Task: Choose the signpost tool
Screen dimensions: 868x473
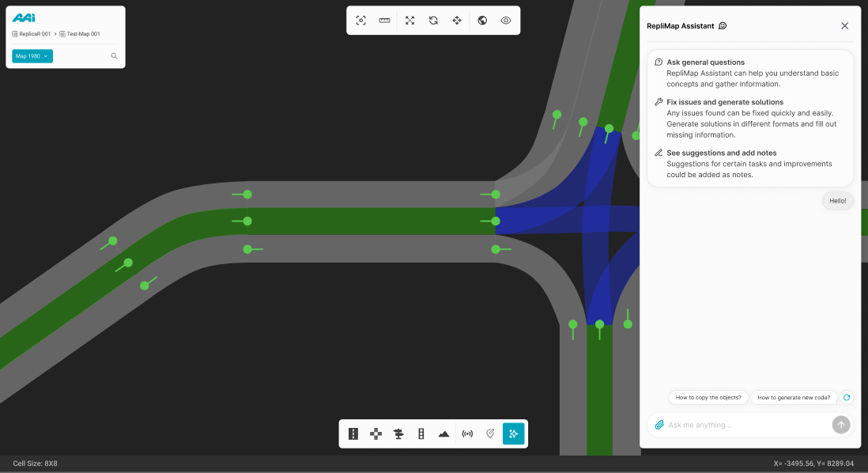Action: pos(398,433)
